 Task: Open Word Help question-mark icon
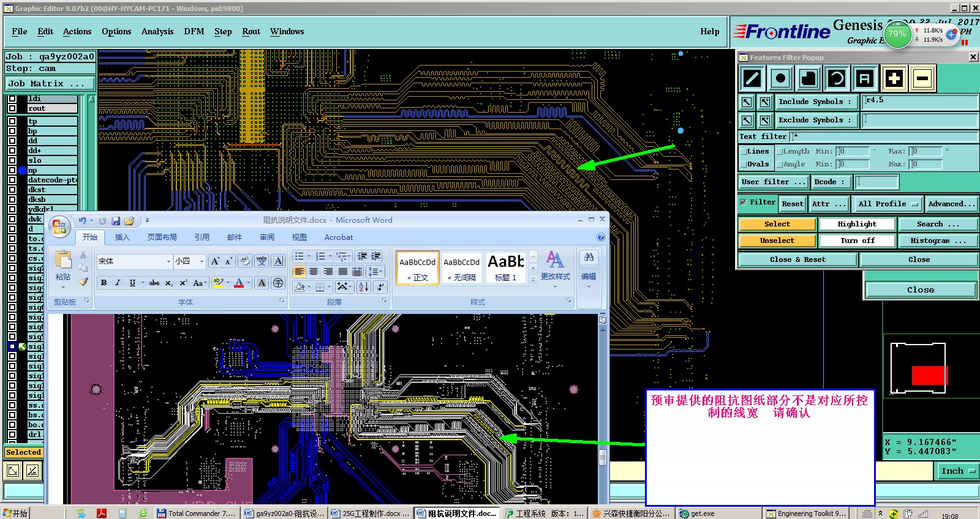pos(601,237)
